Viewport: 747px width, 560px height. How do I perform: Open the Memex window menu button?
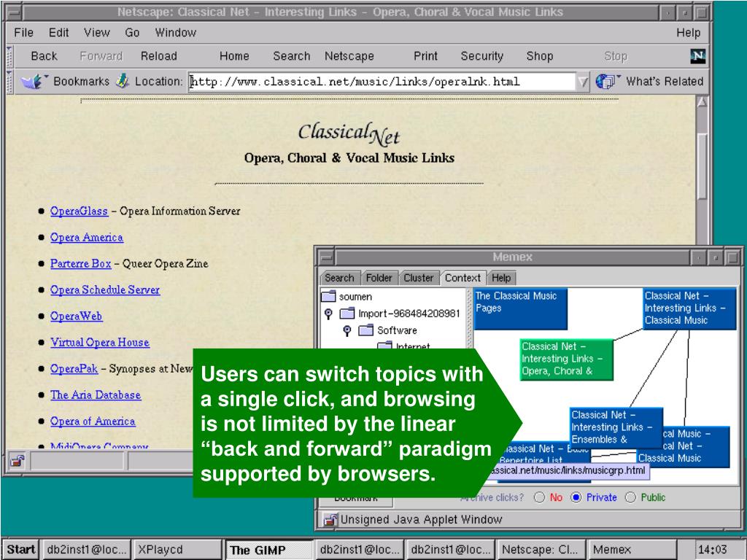(326, 257)
